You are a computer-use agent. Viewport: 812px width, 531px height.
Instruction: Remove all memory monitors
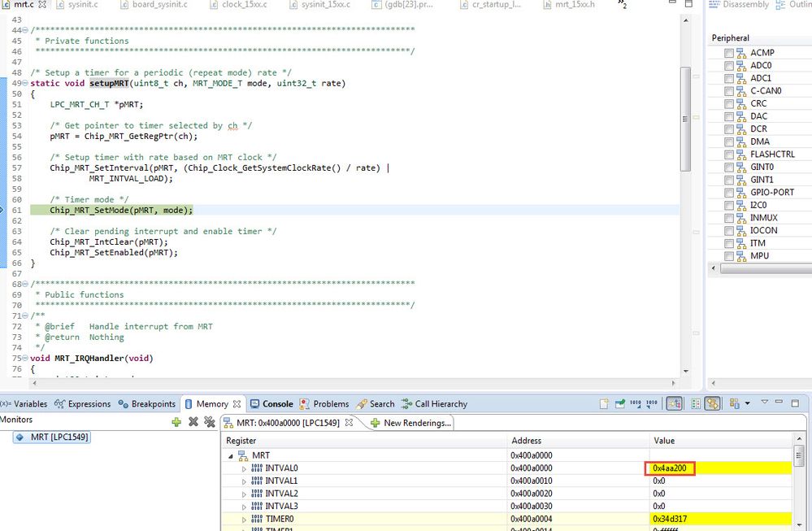coord(209,422)
